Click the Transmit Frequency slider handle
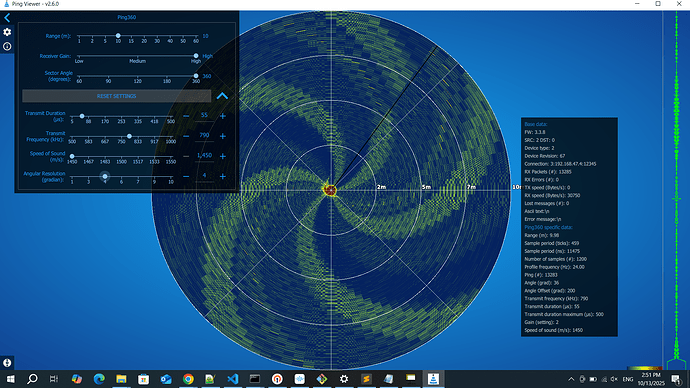Image resolution: width=690 pixels, height=388 pixels. (x=129, y=136)
